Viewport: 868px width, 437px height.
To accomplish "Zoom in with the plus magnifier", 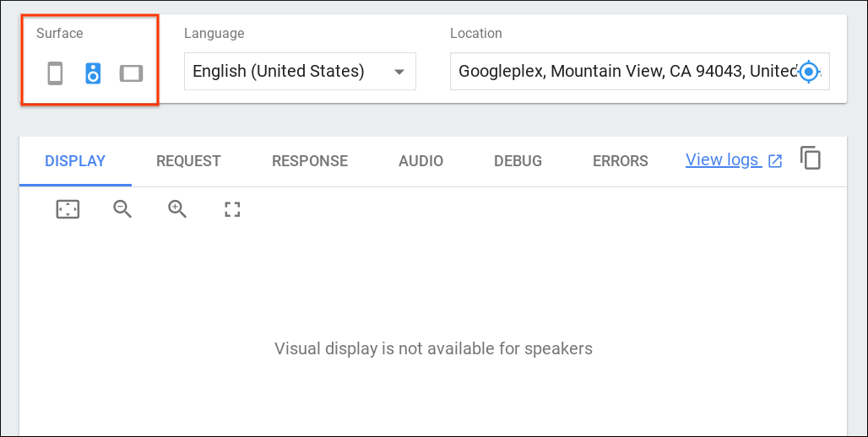I will [x=177, y=209].
